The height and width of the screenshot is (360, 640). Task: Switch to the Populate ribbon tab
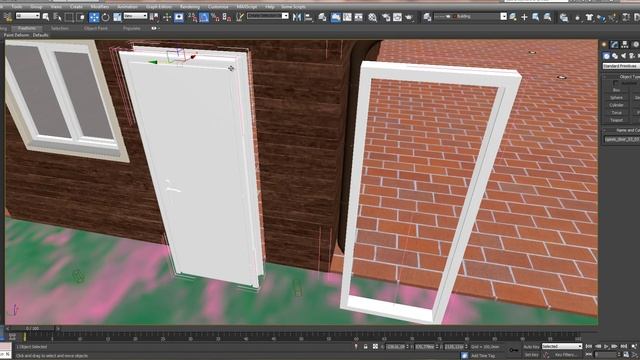click(x=131, y=28)
